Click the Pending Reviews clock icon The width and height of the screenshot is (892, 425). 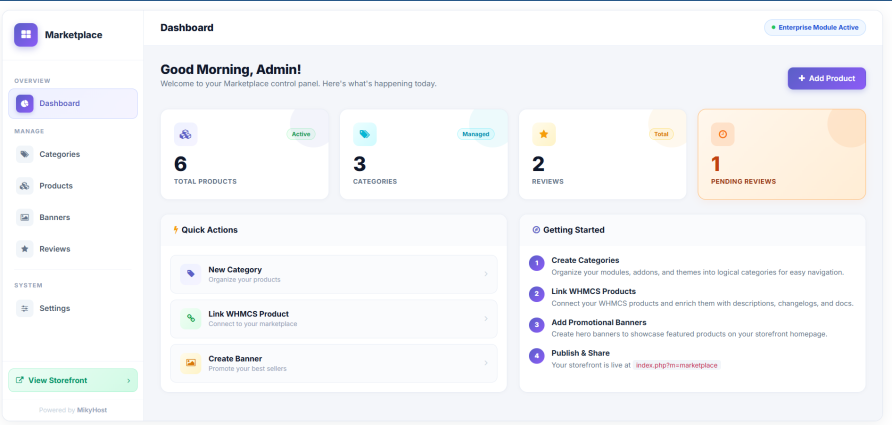point(723,134)
